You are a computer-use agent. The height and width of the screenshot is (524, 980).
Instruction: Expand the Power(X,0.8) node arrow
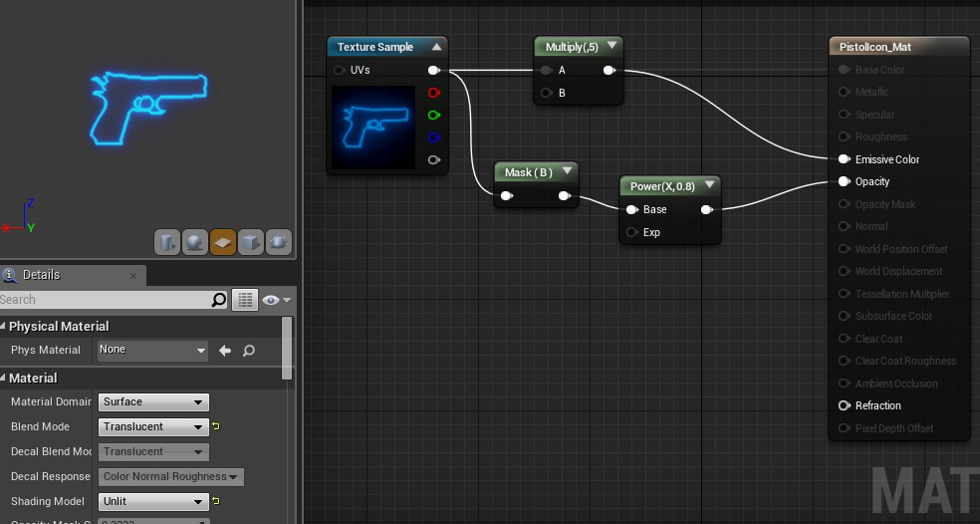tap(709, 185)
